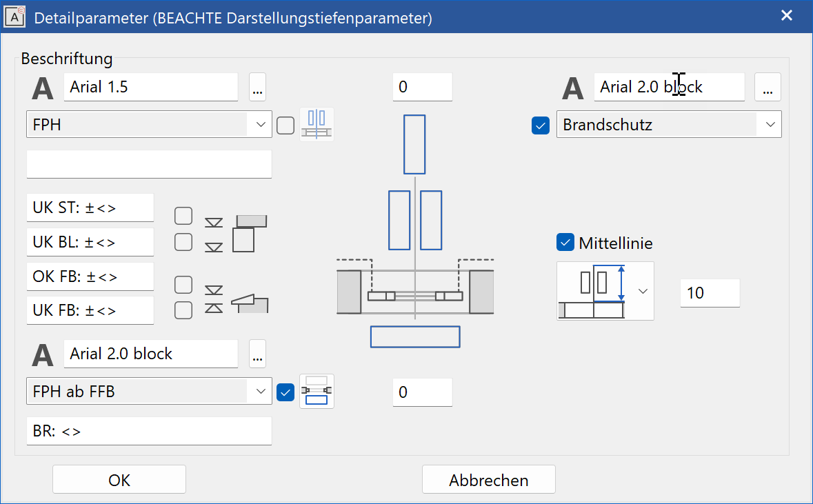
Task: Click the Mittellinie value field showing 10
Action: [710, 293]
